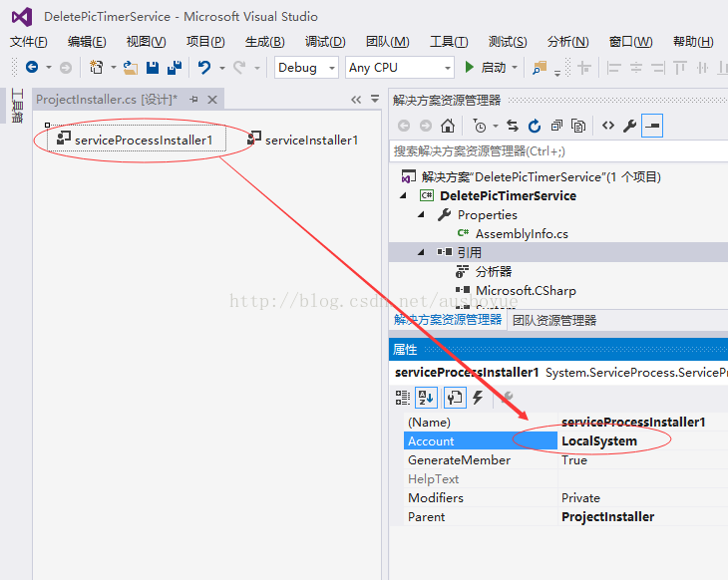Click view code icon in Solution Explorer
This screenshot has height=580, width=728.
point(608,126)
